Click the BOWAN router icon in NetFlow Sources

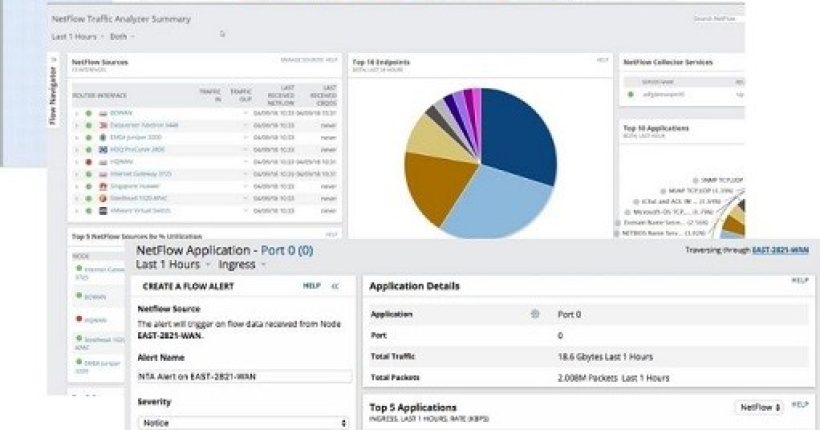pyautogui.click(x=103, y=113)
